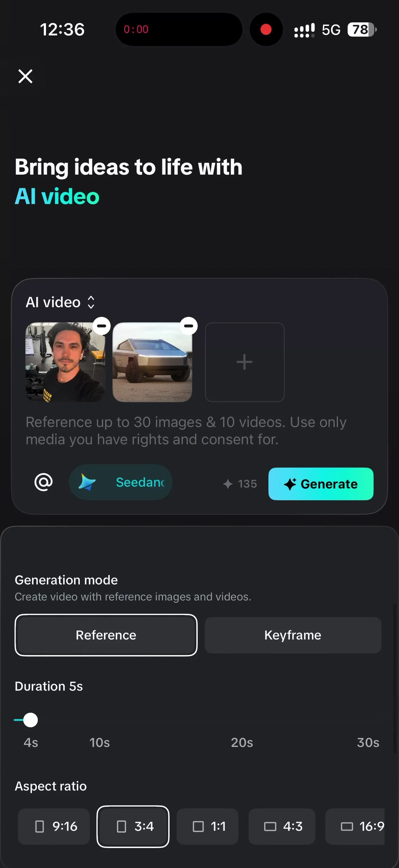Switch to Keyframe generation mode
Viewport: 399px width, 868px height.
point(293,635)
